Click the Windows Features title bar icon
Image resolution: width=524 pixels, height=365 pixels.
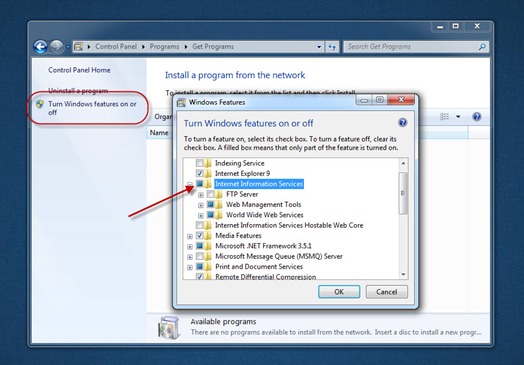pyautogui.click(x=181, y=102)
